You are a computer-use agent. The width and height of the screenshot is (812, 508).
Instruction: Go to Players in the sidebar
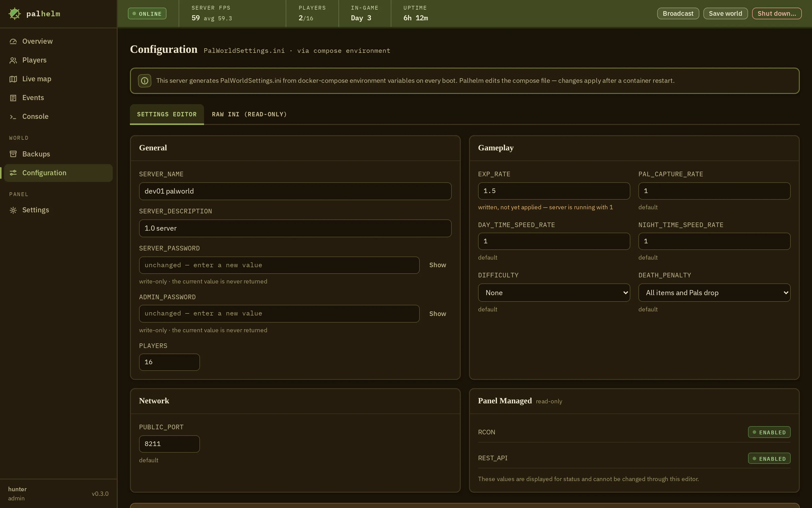pyautogui.click(x=58, y=60)
